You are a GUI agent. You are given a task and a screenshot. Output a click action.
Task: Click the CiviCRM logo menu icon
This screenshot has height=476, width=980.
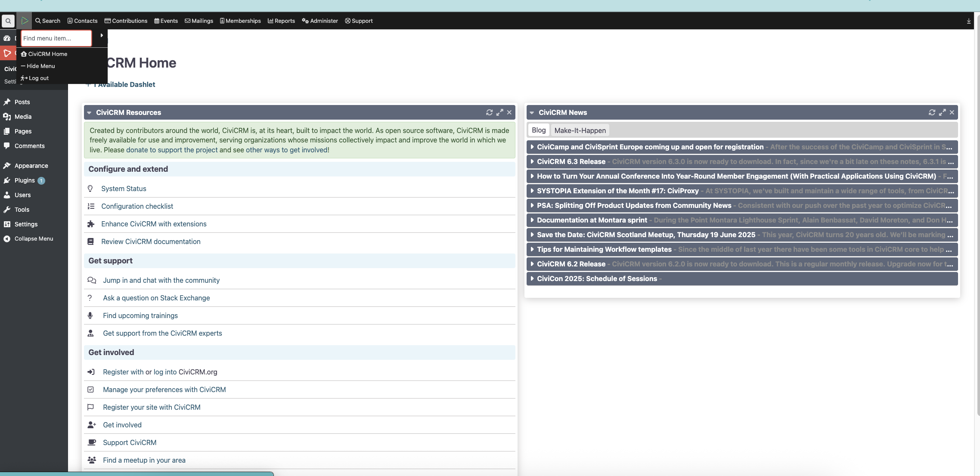(x=25, y=21)
